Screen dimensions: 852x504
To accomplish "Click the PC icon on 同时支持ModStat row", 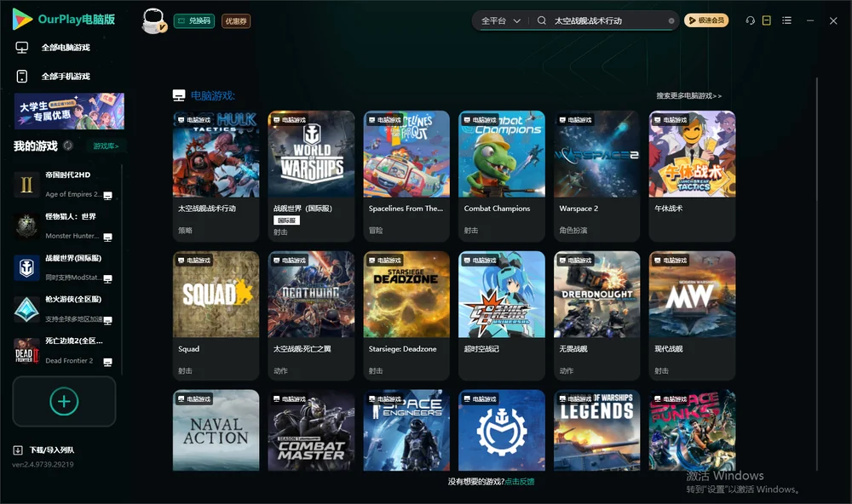I will [x=107, y=278].
